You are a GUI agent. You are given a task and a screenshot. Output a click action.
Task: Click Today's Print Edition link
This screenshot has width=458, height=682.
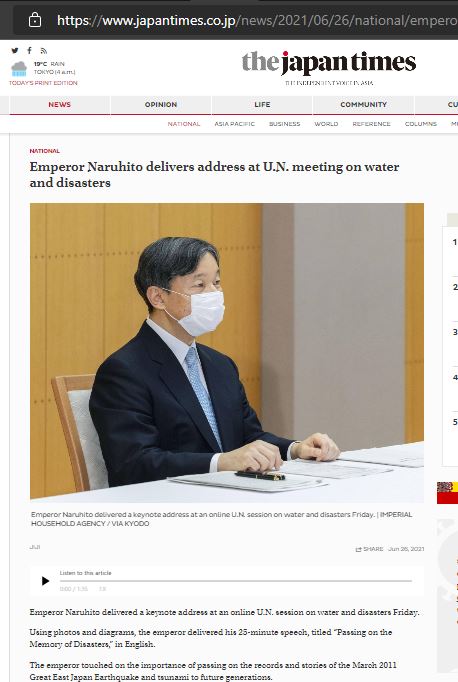click(x=43, y=83)
